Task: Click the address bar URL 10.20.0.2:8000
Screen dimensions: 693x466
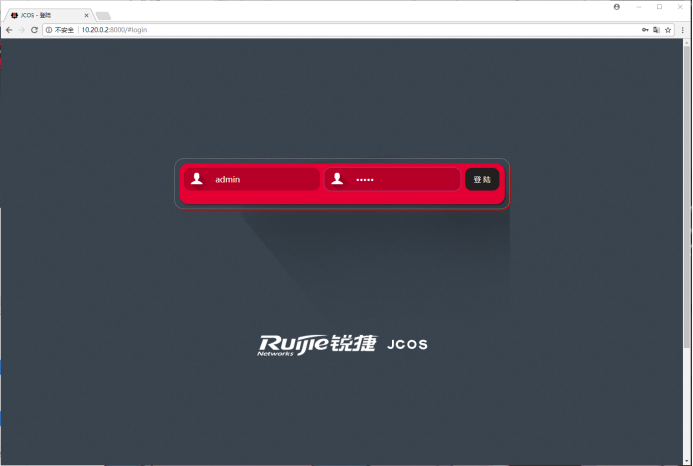Action: pyautogui.click(x=114, y=30)
